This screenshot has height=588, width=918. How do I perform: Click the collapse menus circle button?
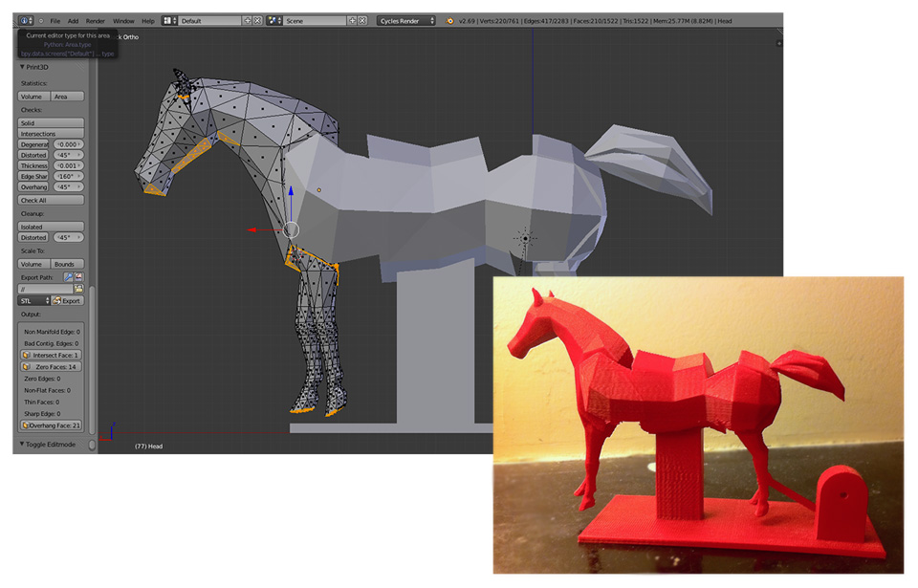[x=41, y=21]
